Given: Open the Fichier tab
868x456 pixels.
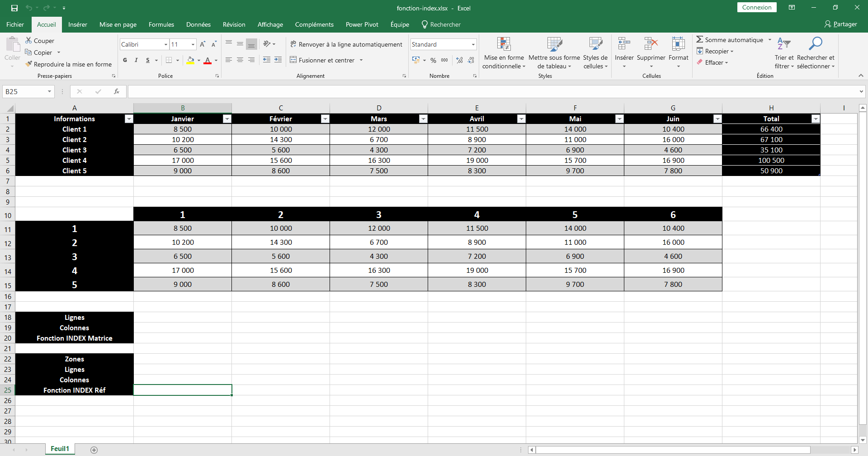Looking at the screenshot, I should click(15, 24).
